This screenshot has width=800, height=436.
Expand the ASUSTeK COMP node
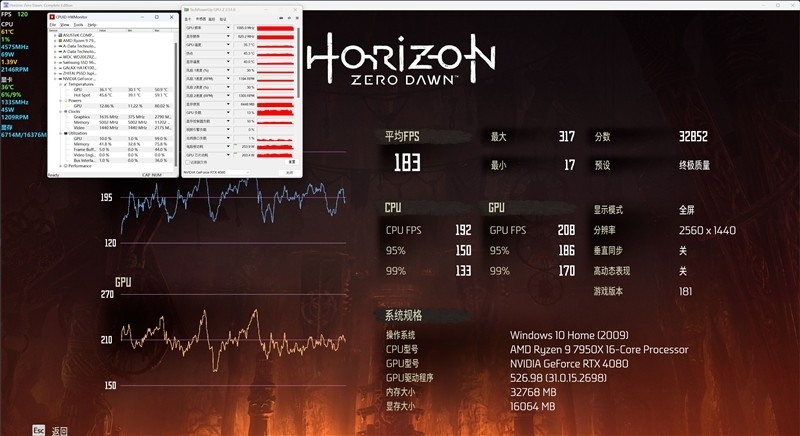[55, 35]
